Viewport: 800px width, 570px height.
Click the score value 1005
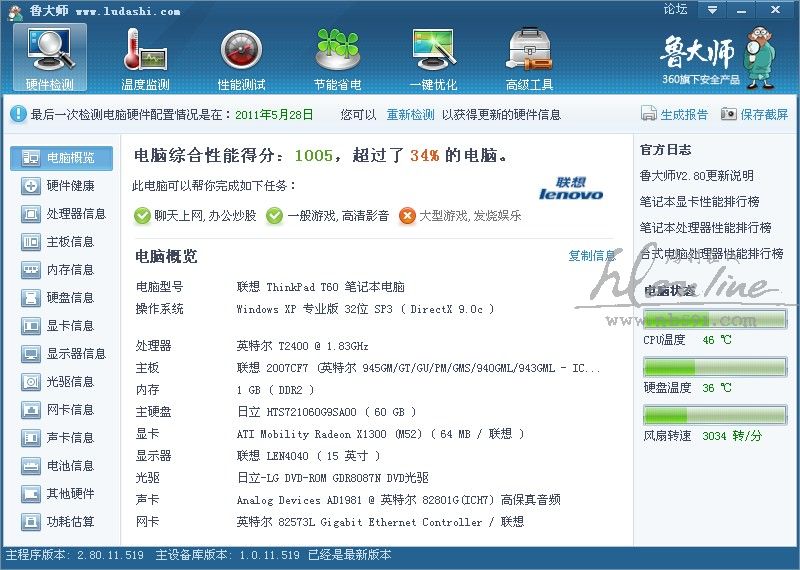314,156
